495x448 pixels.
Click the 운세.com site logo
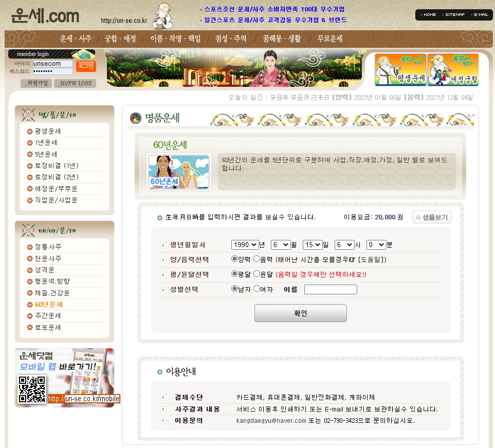point(45,15)
